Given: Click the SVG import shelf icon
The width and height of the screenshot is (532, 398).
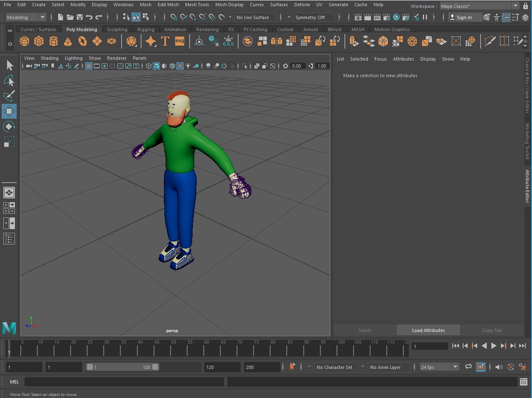Looking at the screenshot, I should click(180, 41).
